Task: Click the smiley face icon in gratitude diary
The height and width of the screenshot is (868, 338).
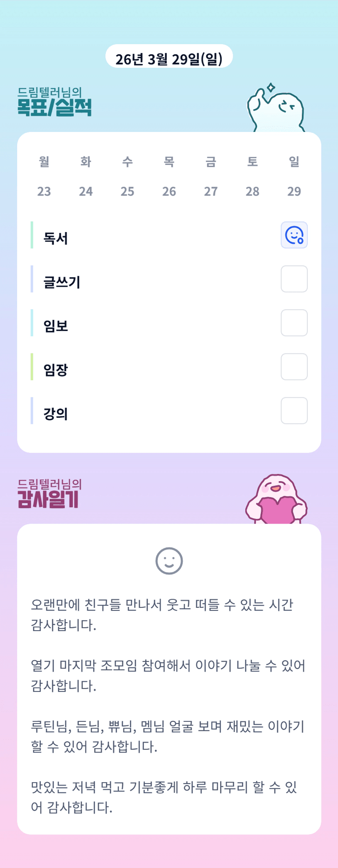Action: 169,561
